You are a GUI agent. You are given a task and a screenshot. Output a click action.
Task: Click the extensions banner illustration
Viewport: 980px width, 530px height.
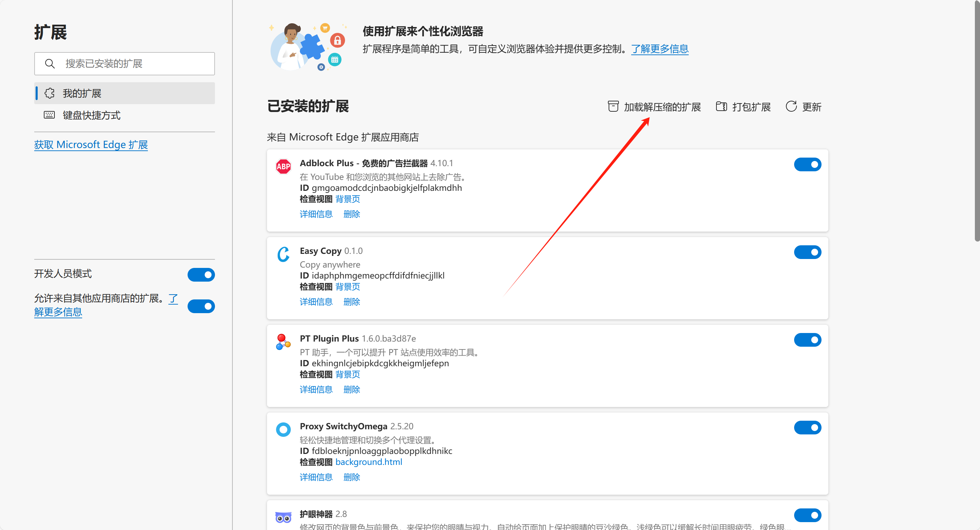(x=308, y=47)
